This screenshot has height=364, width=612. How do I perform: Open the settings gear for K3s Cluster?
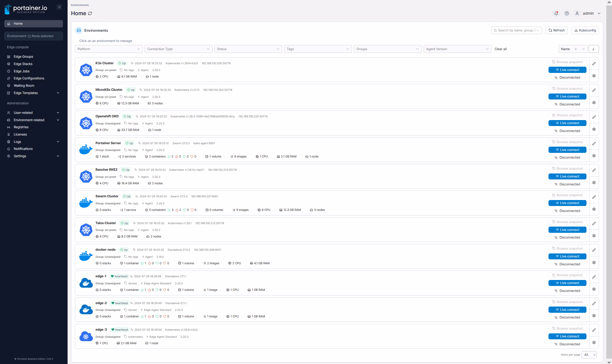coord(594,76)
